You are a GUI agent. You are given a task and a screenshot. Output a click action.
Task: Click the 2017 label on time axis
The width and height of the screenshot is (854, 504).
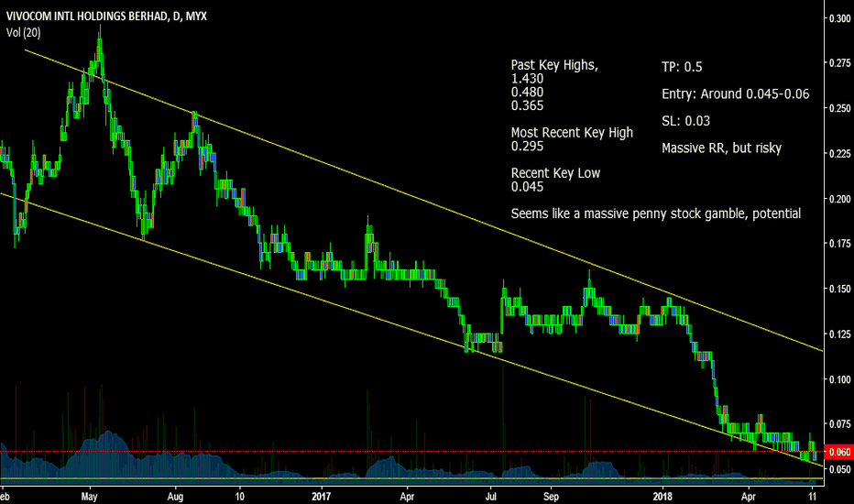tap(322, 497)
